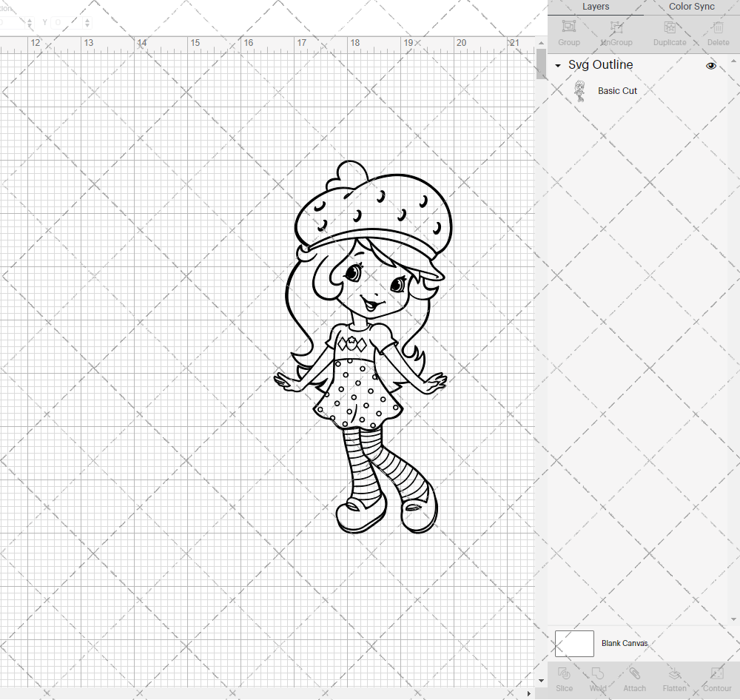Select the Svg Outline layer title
Image resolution: width=740 pixels, height=700 pixels.
pos(600,64)
